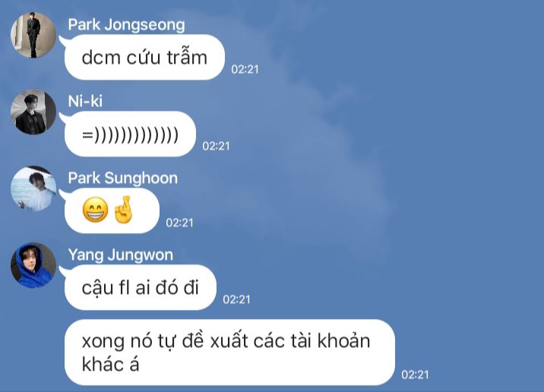Open Park Sunghoon's profile picture
Image resolution: width=544 pixels, height=392 pixels.
[x=33, y=188]
